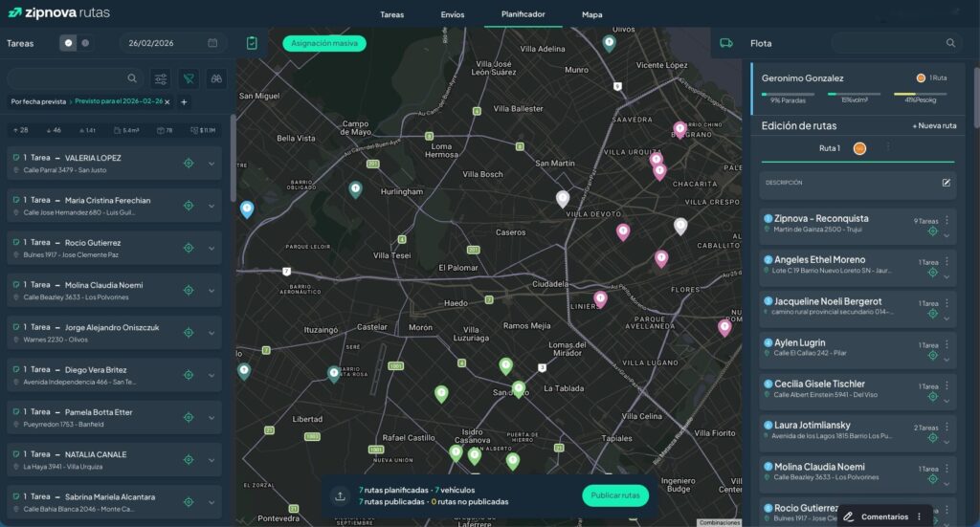This screenshot has width=980, height=527.
Task: Click the Flota search input field
Action: [x=895, y=43]
